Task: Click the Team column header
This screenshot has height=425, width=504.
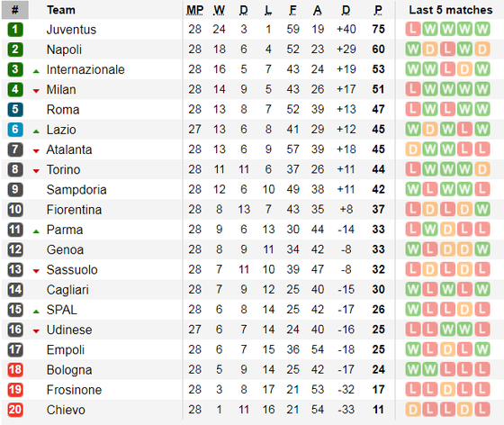Action: 61,10
